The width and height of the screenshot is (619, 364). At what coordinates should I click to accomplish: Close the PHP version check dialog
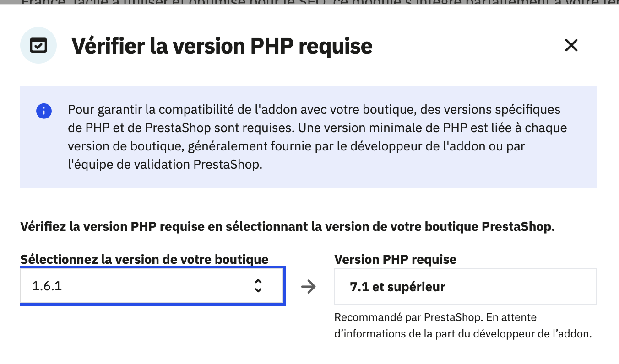click(x=571, y=45)
